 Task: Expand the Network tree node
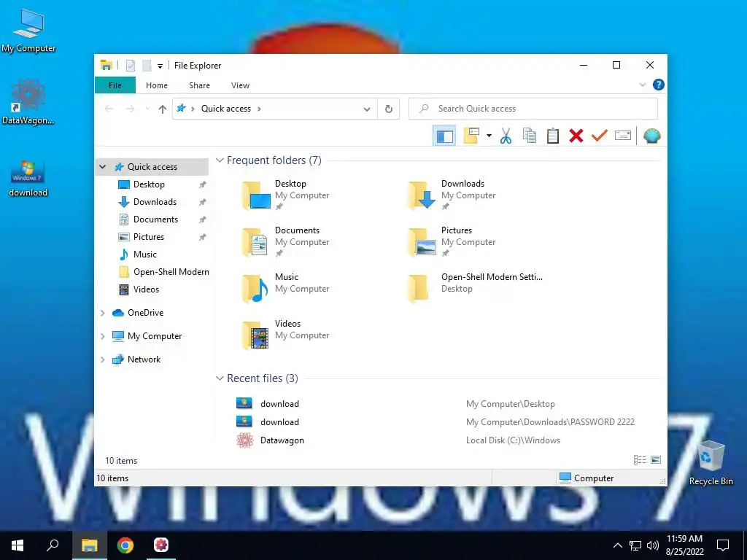click(x=102, y=359)
